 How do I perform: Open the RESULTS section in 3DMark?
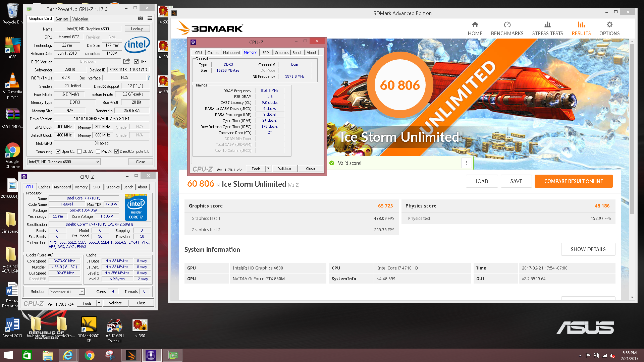point(581,28)
